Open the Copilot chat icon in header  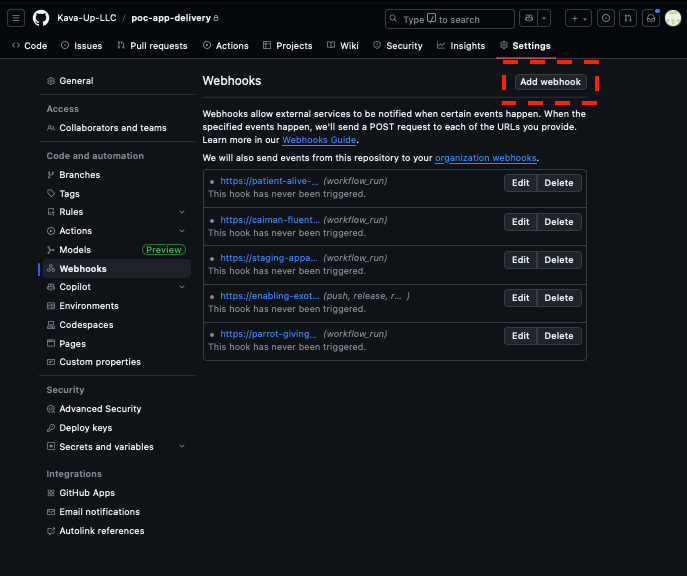[x=529, y=18]
